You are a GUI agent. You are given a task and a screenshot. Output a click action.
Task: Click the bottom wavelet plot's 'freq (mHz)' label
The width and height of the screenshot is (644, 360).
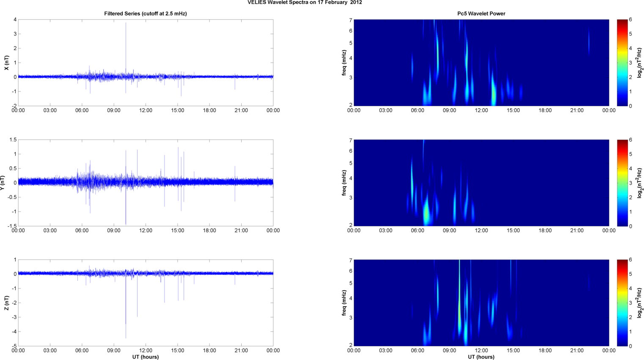coord(344,303)
